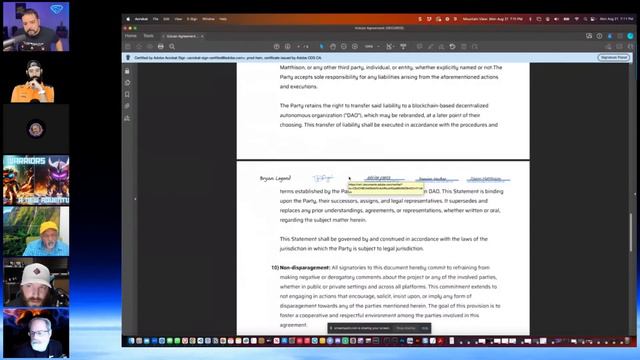640x360 pixels.
Task: Click the Spotlight search menu bar icon
Action: [x=585, y=19]
